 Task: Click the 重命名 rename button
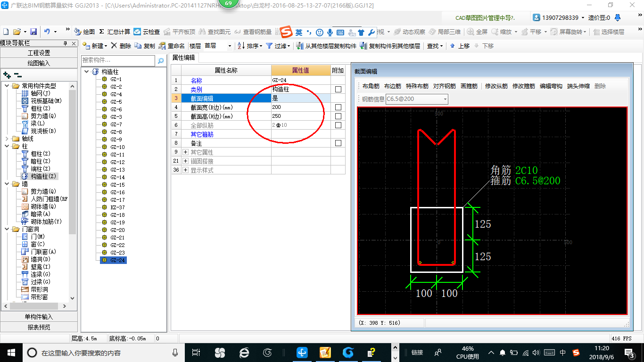pyautogui.click(x=172, y=46)
